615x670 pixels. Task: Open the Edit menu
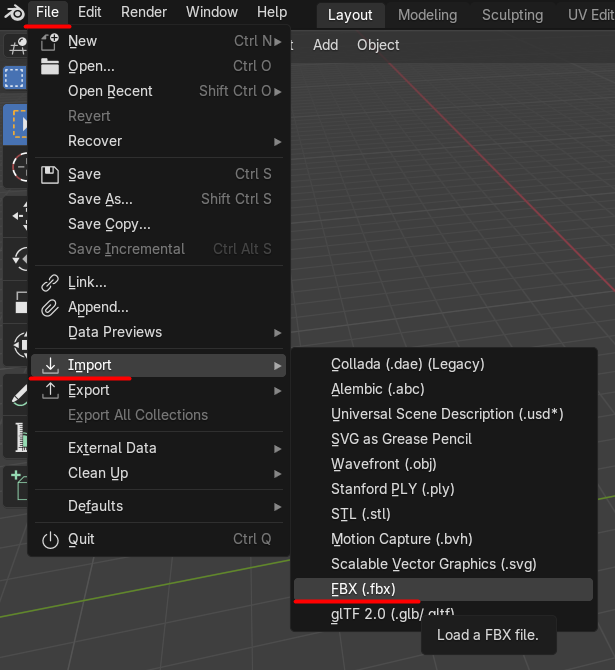pos(89,12)
